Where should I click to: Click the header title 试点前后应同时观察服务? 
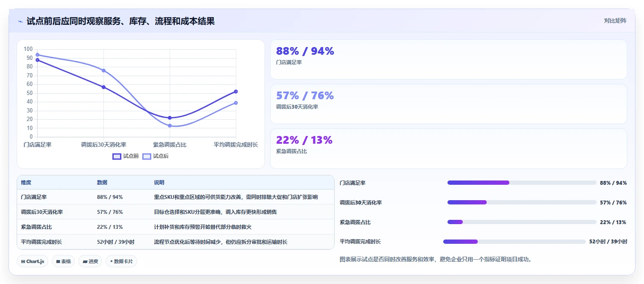pos(121,21)
